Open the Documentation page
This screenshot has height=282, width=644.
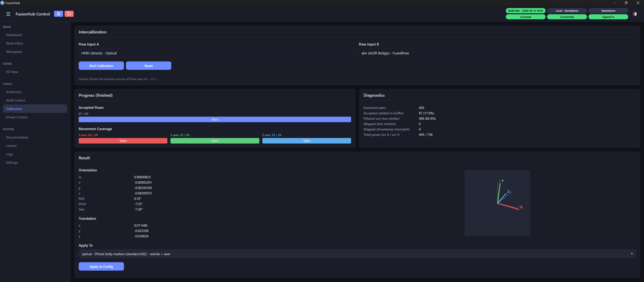[35, 137]
